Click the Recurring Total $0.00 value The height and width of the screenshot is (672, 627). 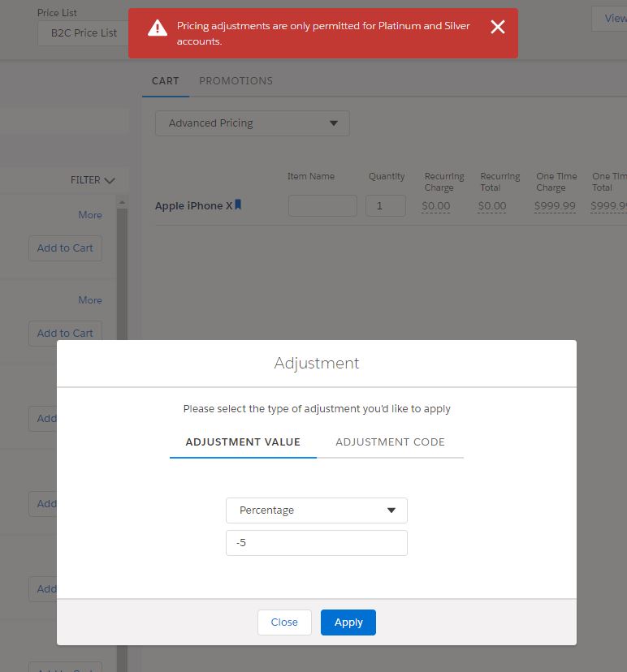point(492,206)
